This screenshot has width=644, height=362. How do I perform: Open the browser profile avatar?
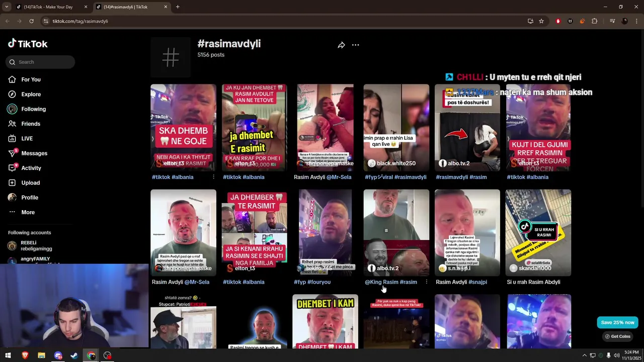(x=624, y=21)
